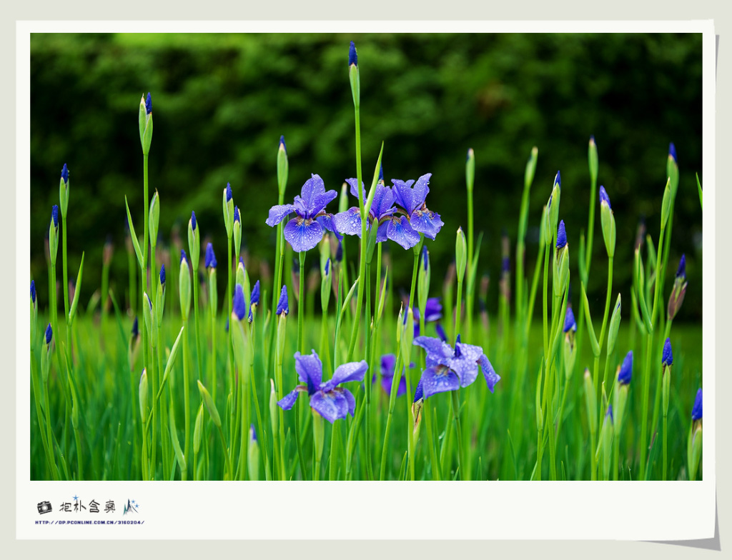Click the camera icon in the watermark

coord(44,507)
